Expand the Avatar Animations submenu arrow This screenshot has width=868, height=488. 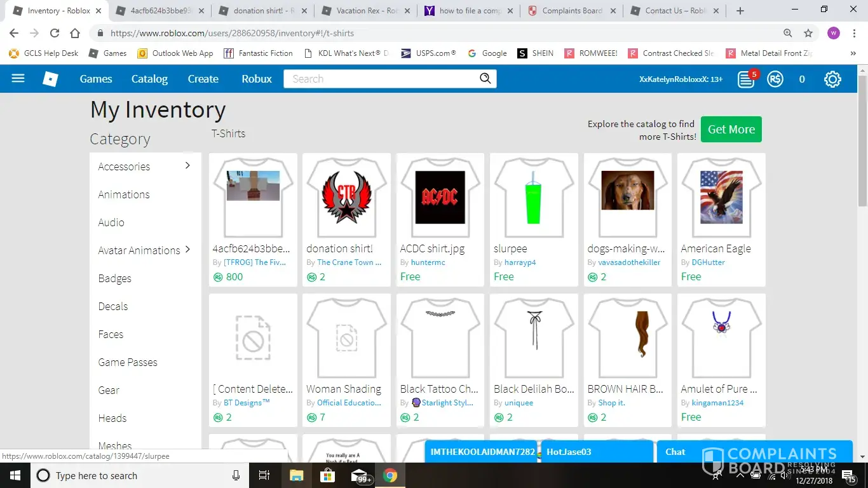[187, 250]
